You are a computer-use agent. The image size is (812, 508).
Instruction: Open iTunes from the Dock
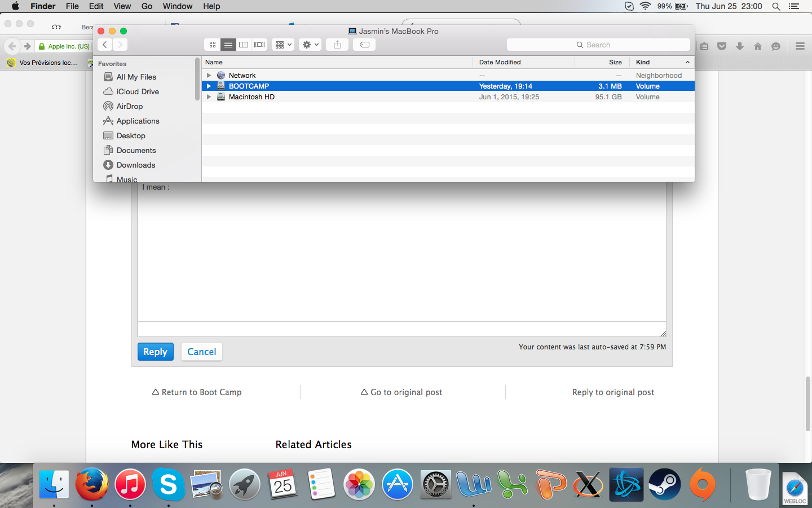tap(130, 484)
